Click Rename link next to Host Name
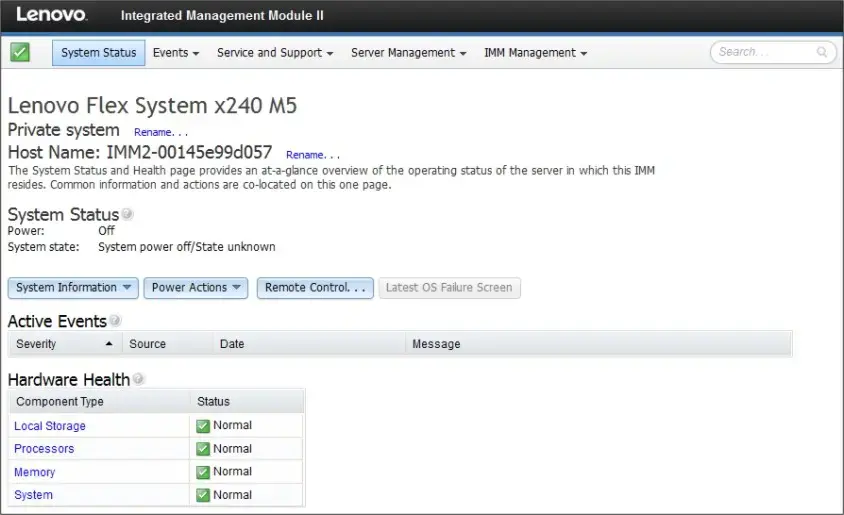 point(312,155)
